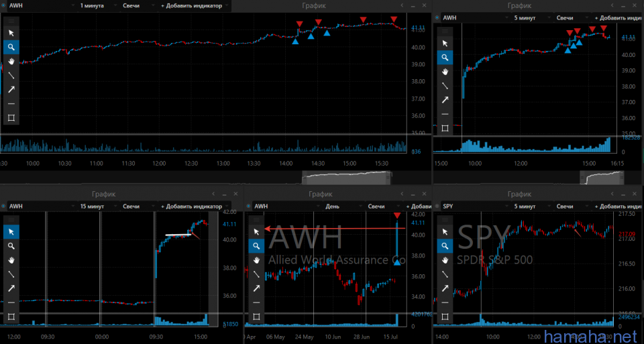Screen dimensions: 644x344
Task: Choose the rectangle tool in SPY chart
Action: [x=445, y=317]
